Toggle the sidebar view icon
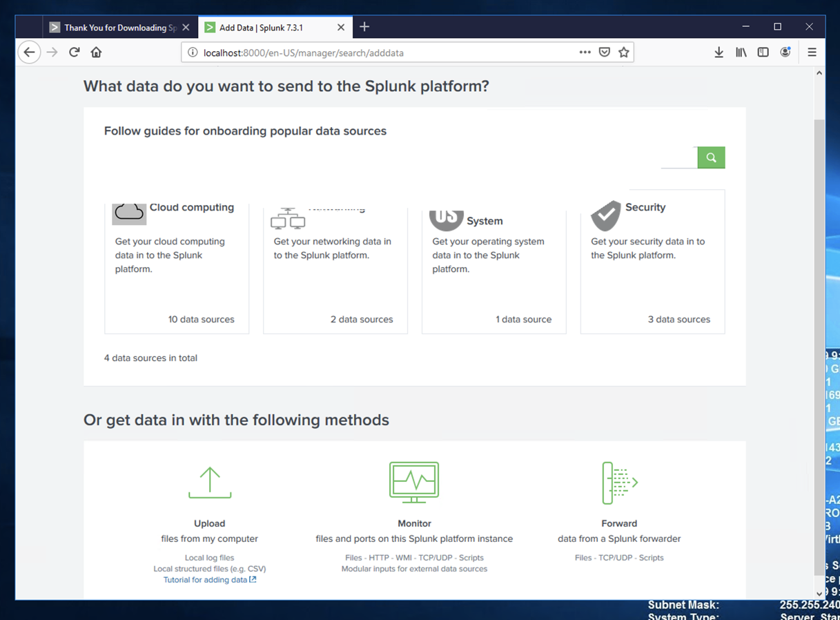The image size is (840, 620). pos(763,52)
